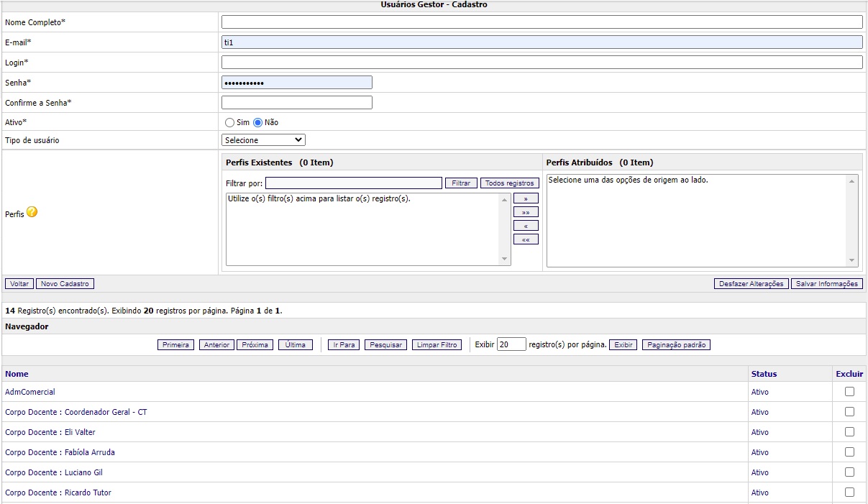Click the Todos registros button
The image size is (868, 504).
[x=509, y=183]
